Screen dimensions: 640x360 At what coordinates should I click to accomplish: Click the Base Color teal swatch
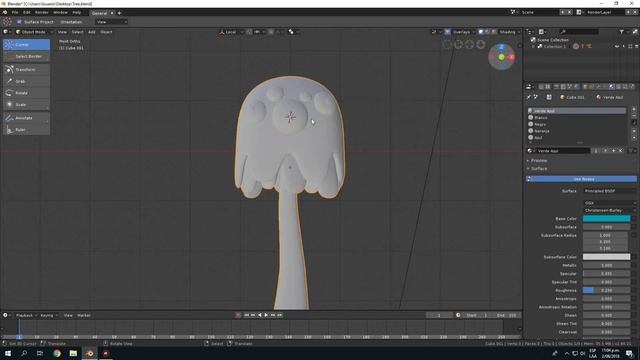pyautogui.click(x=607, y=219)
